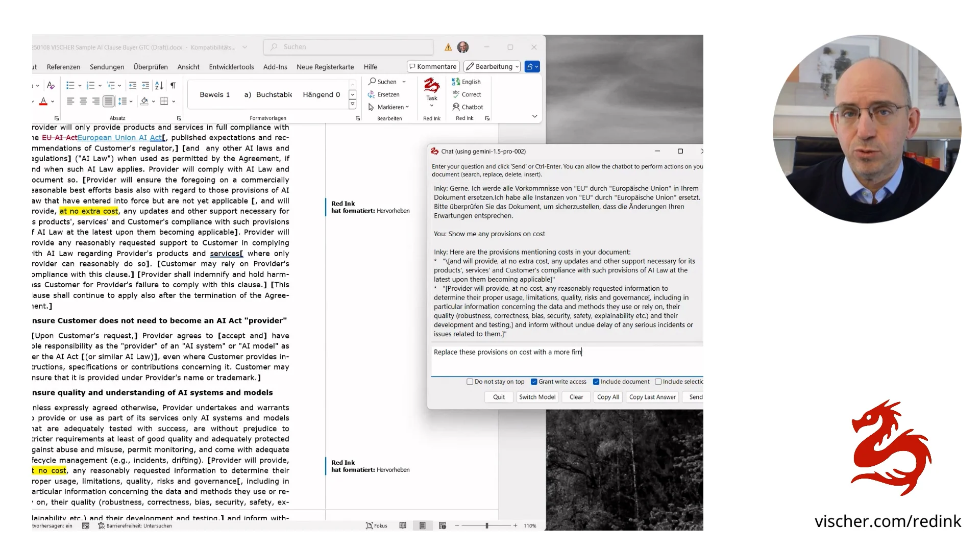
Task: Open font color dropdown arrow
Action: click(53, 101)
